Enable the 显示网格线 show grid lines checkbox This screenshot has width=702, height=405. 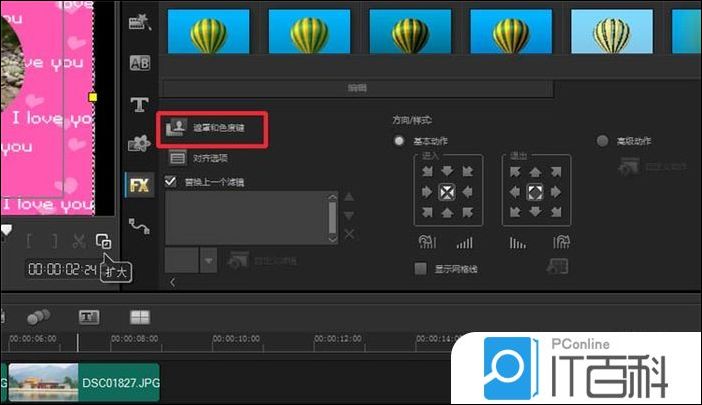tap(420, 269)
